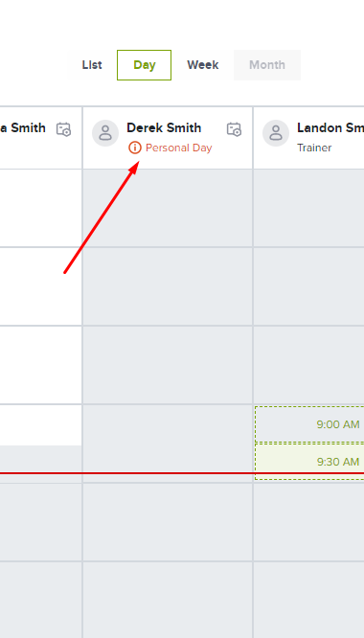Select the Month view tab
Screen dimensions: 364x638
coord(267,65)
